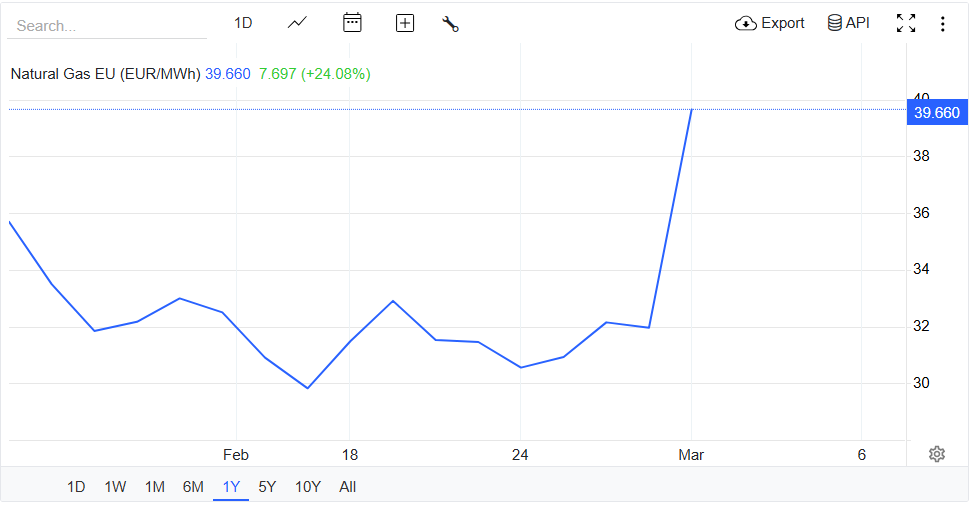
Task: Open the 1D interval dropdown in toolbar
Action: coord(243,23)
